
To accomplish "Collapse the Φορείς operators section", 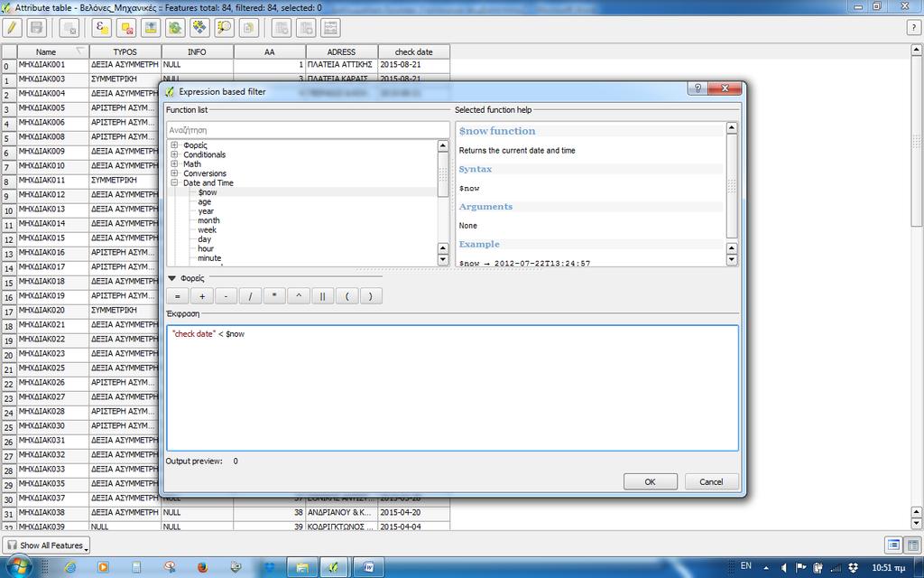I will point(172,278).
